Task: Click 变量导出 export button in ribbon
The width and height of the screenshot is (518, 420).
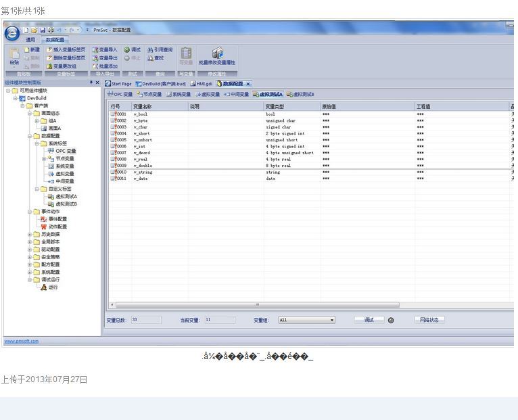Action: [x=105, y=58]
